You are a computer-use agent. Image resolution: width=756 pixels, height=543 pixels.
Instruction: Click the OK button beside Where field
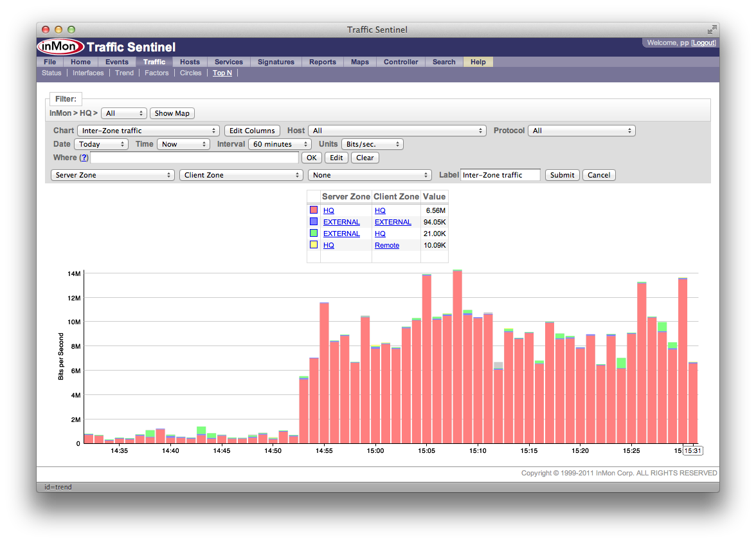point(312,158)
